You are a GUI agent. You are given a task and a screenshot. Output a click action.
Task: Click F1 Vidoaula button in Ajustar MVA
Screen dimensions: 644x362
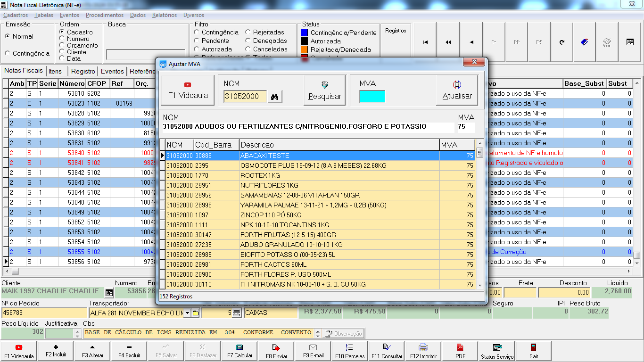coord(188,90)
